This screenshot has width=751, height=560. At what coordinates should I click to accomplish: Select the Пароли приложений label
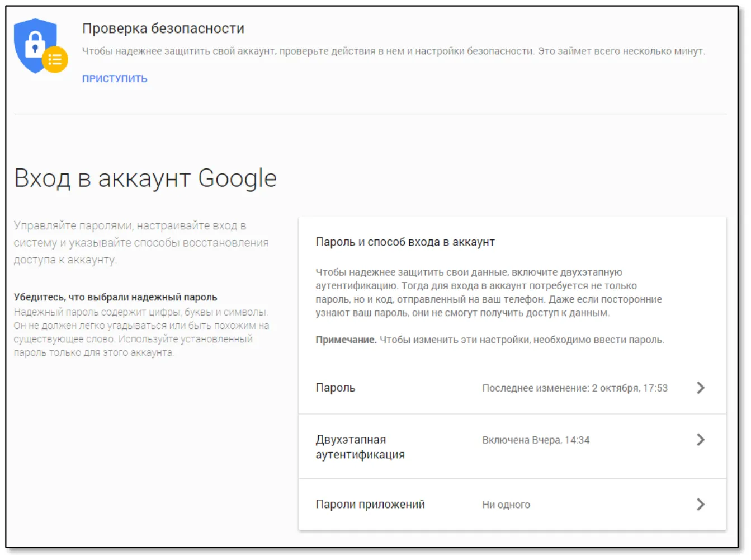[370, 505]
